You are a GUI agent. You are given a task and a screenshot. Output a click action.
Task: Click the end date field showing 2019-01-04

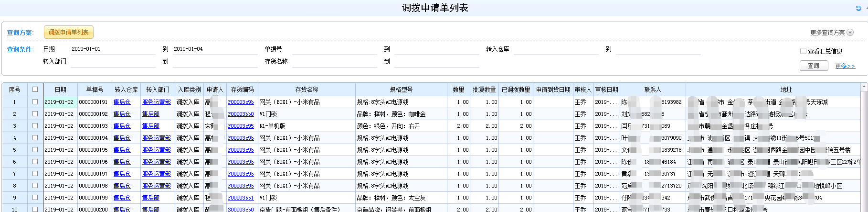[x=215, y=49]
